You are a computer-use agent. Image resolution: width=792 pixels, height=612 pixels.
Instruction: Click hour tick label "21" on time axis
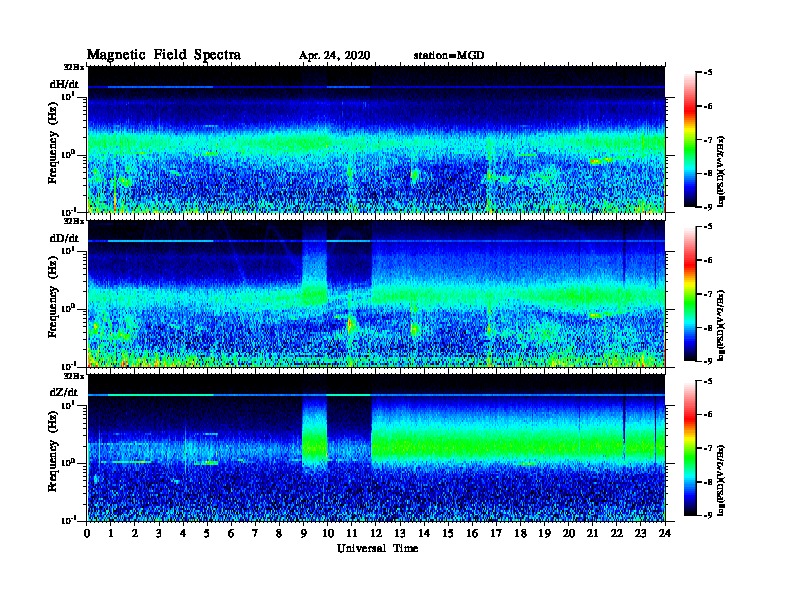click(592, 534)
